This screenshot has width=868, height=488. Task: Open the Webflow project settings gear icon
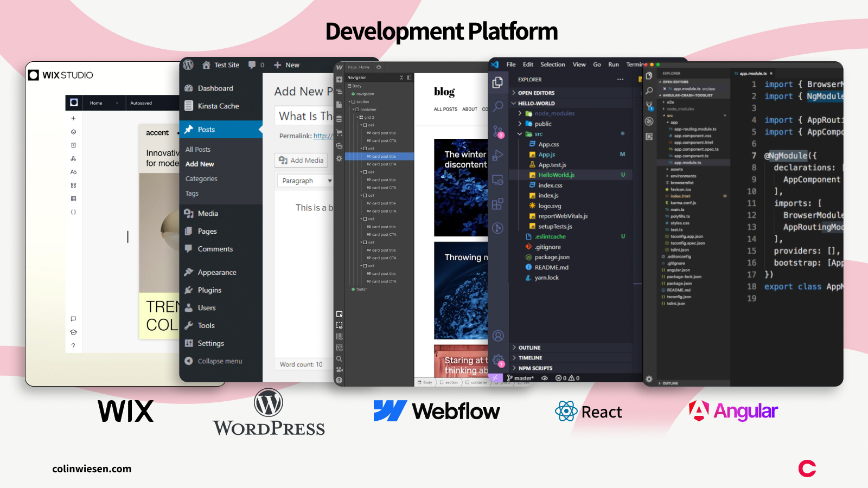tap(339, 158)
